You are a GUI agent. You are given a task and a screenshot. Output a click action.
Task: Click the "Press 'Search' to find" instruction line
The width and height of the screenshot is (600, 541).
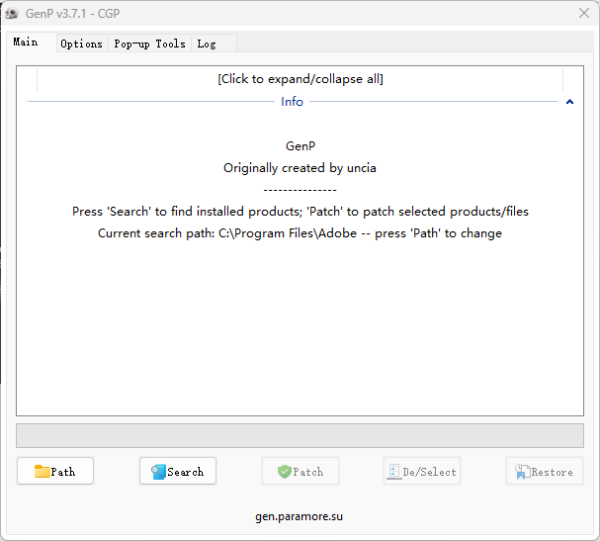click(300, 212)
